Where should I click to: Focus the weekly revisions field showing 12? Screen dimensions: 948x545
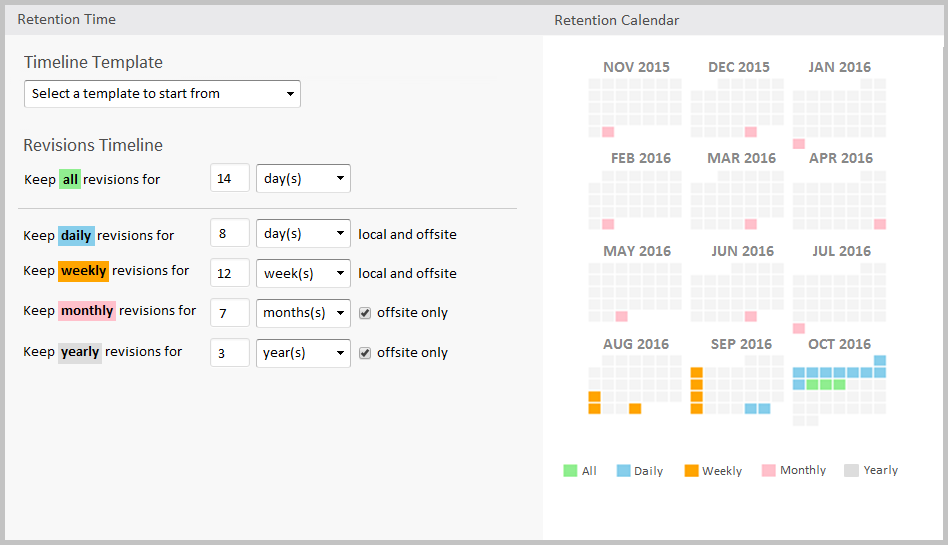point(230,273)
